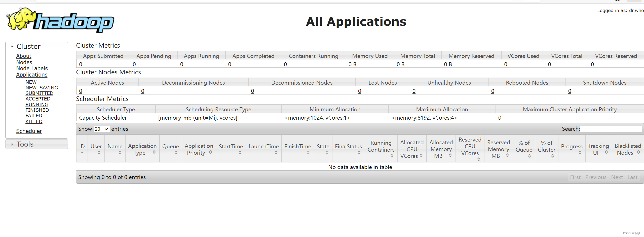Open the About cluster page
The image size is (644, 237).
point(24,56)
